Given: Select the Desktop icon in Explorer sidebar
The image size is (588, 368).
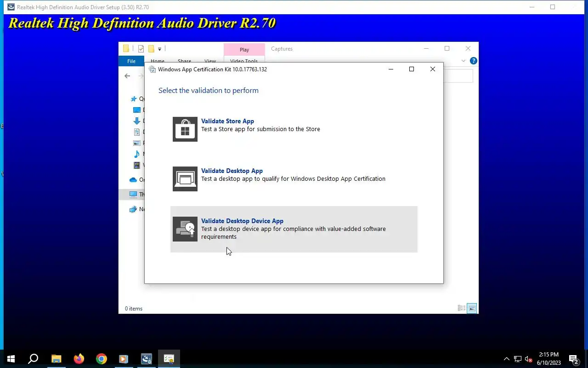Looking at the screenshot, I should (136, 110).
